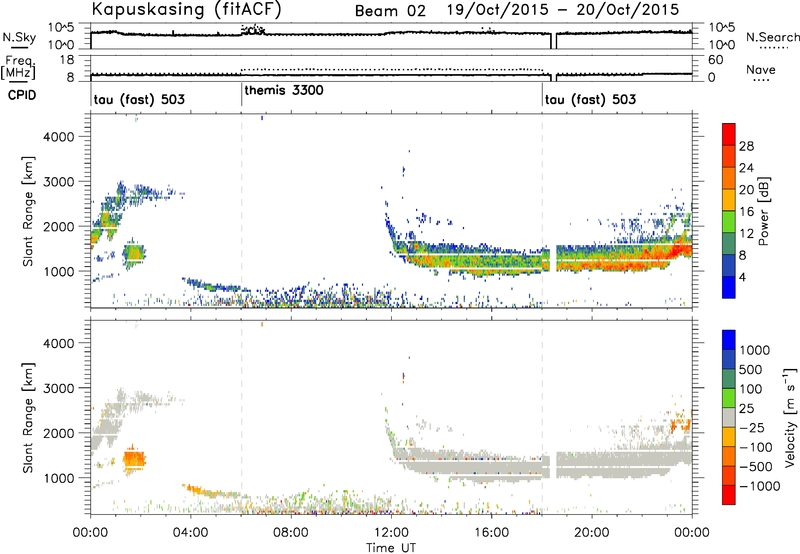Click the '100' tick on Velocity scale
This screenshot has height=554, width=800.
[752, 389]
